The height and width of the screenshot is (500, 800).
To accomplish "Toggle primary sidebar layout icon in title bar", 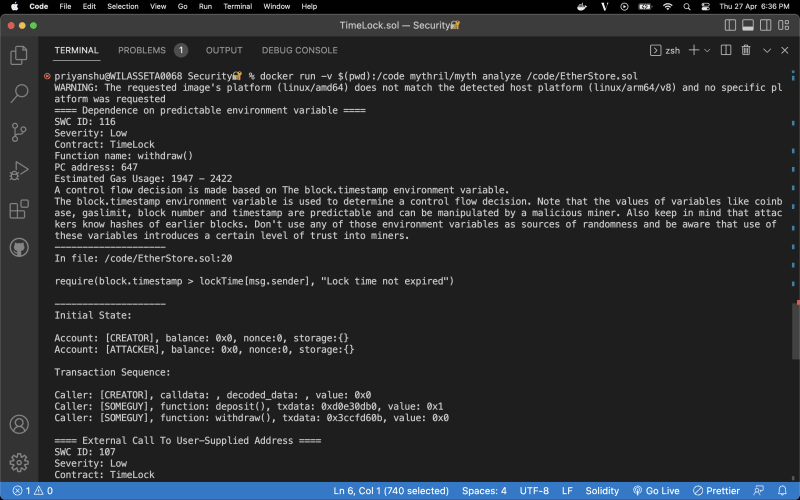I will coord(730,25).
